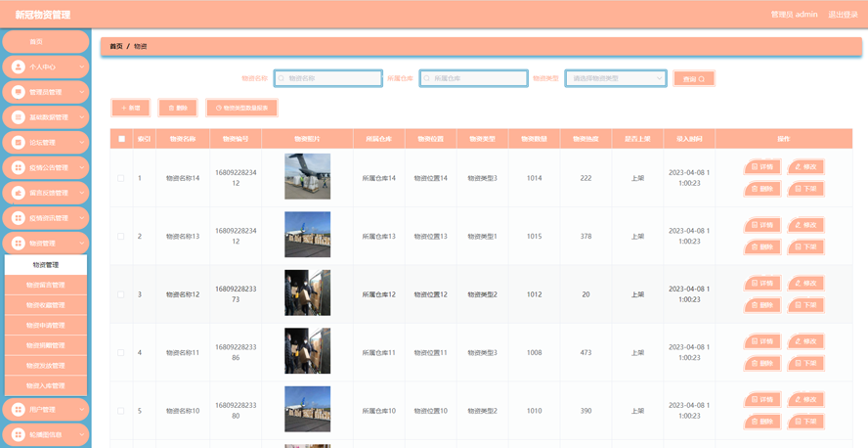Open the 物资类型数量报表 report
This screenshot has width=868, height=448.
[x=241, y=108]
